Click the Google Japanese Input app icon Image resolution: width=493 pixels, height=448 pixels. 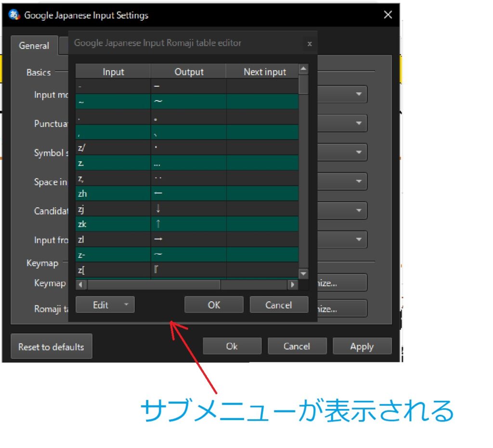point(14,14)
